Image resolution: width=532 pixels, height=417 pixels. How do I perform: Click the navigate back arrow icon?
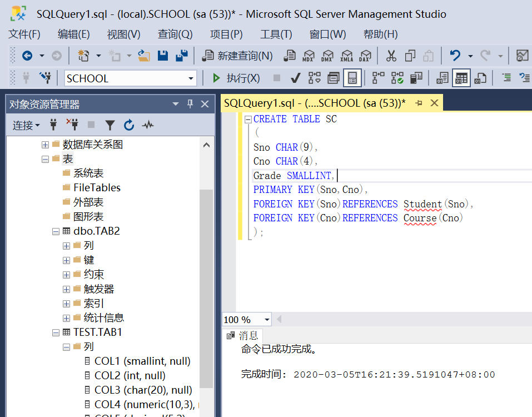click(27, 55)
